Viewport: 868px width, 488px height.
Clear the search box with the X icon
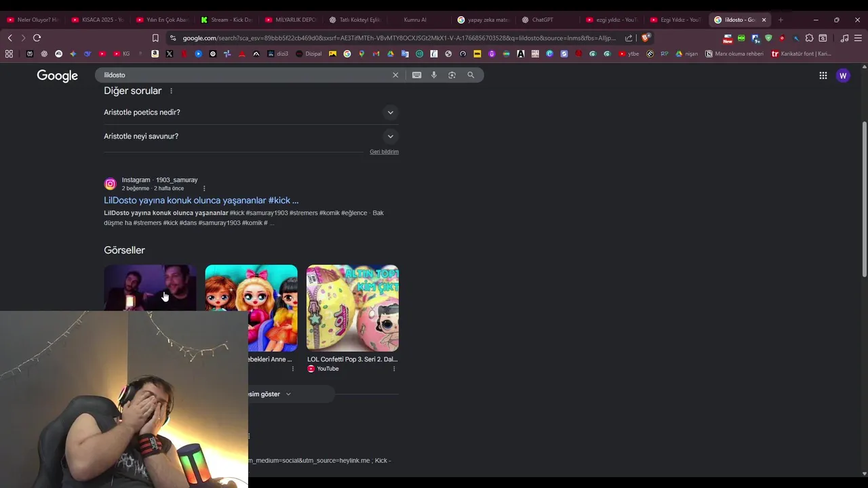point(395,75)
